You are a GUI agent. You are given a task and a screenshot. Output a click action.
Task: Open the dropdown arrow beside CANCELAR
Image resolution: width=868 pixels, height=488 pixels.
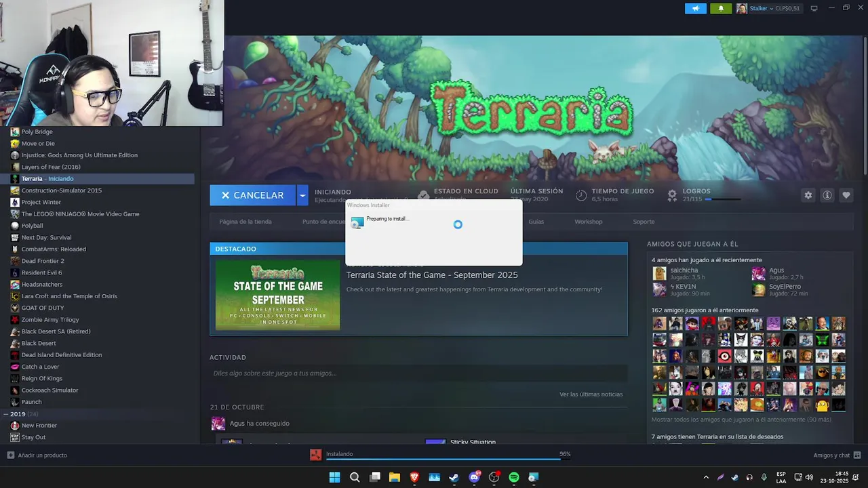pos(302,195)
